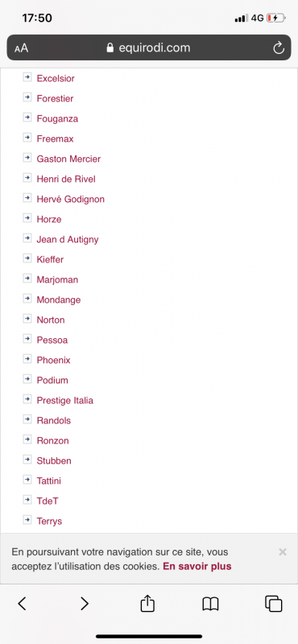Open the Safari share sheet icon
298x644 pixels.
click(147, 603)
